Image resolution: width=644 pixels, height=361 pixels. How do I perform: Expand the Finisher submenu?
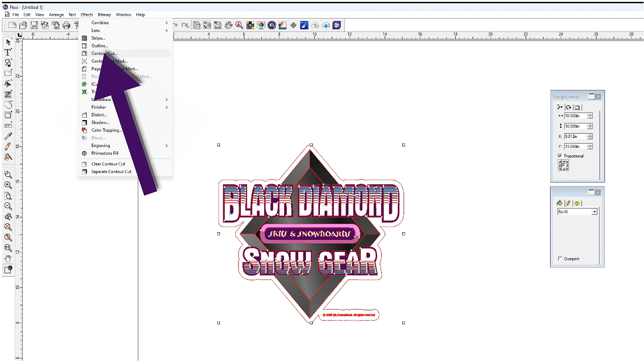coord(125,107)
